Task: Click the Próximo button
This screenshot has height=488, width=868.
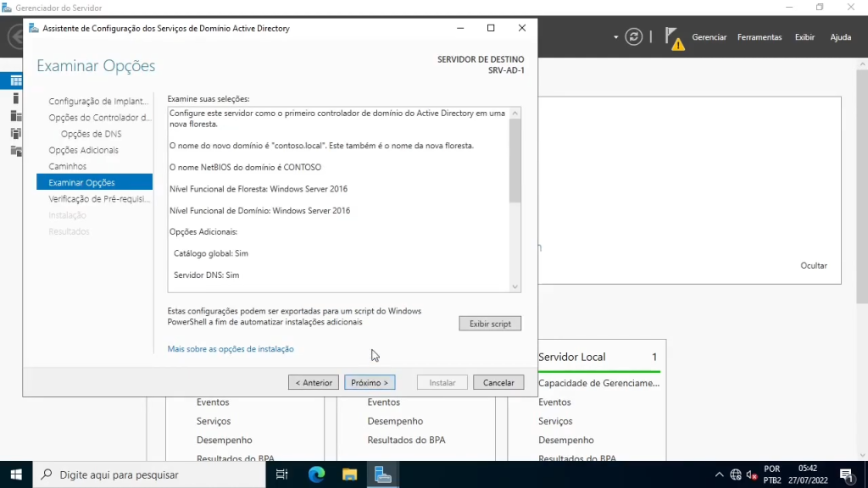Action: 370,382
